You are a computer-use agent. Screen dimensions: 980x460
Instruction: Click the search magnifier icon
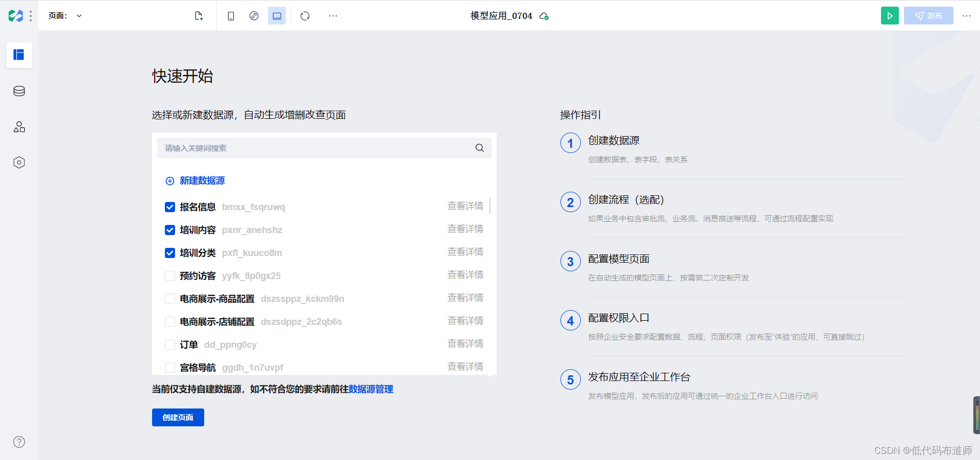tap(480, 148)
